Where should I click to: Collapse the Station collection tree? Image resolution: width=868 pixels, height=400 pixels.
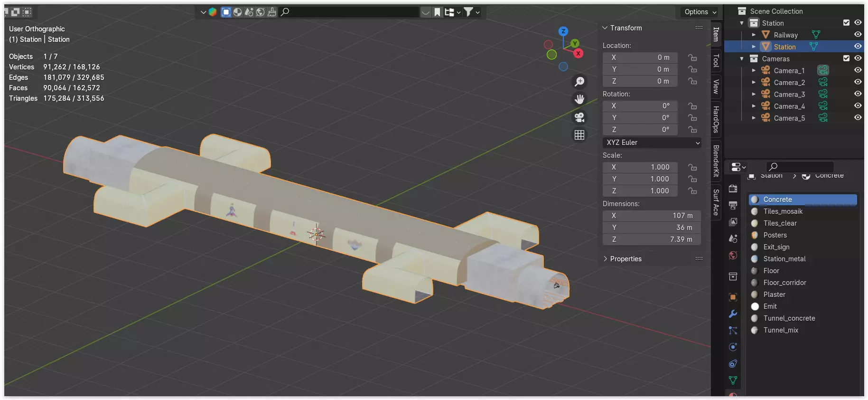[x=742, y=23]
